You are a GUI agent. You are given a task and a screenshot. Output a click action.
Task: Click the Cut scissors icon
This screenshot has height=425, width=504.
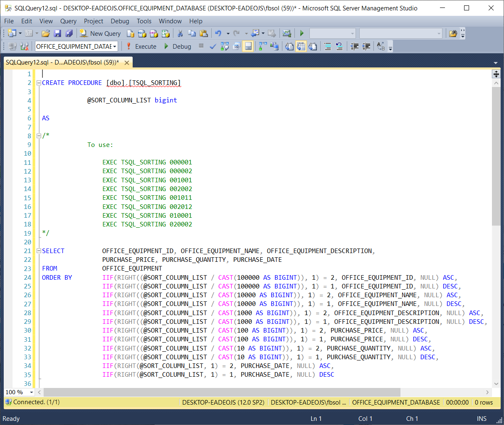(x=180, y=33)
